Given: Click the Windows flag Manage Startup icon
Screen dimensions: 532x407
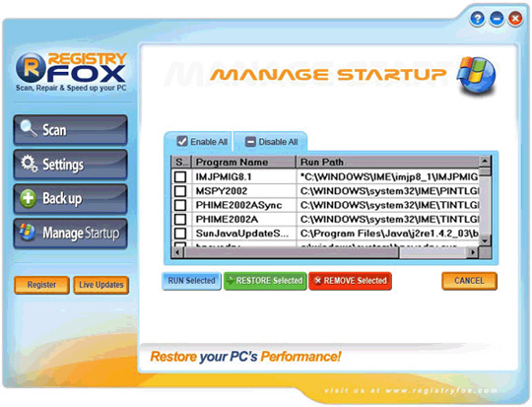Looking at the screenshot, I should [28, 233].
